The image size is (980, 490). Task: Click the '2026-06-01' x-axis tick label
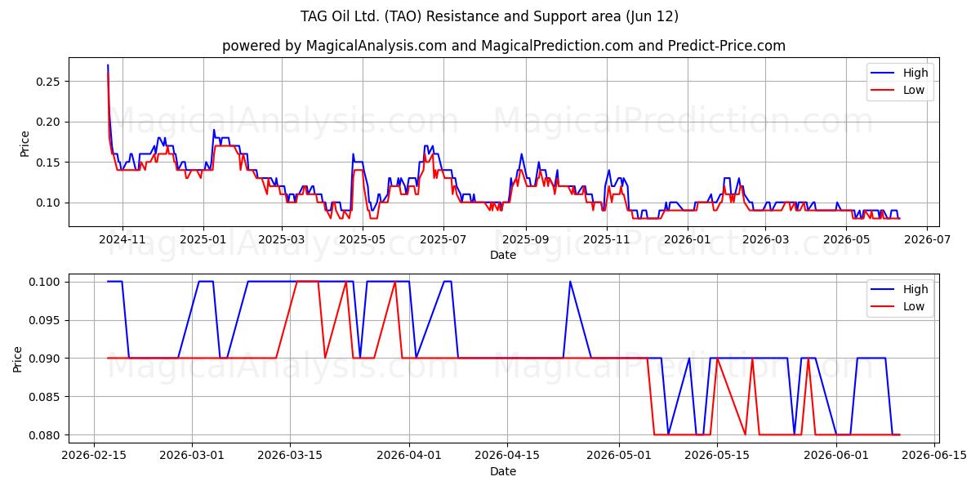(836, 456)
